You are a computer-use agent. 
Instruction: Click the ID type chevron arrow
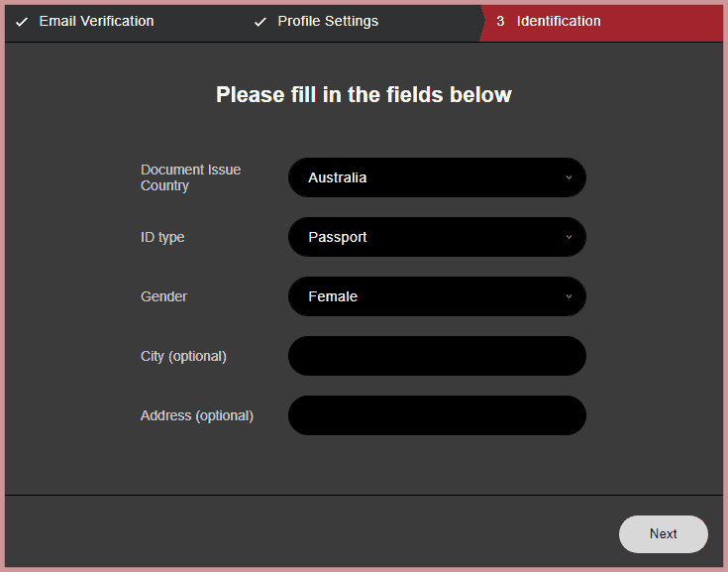(569, 237)
